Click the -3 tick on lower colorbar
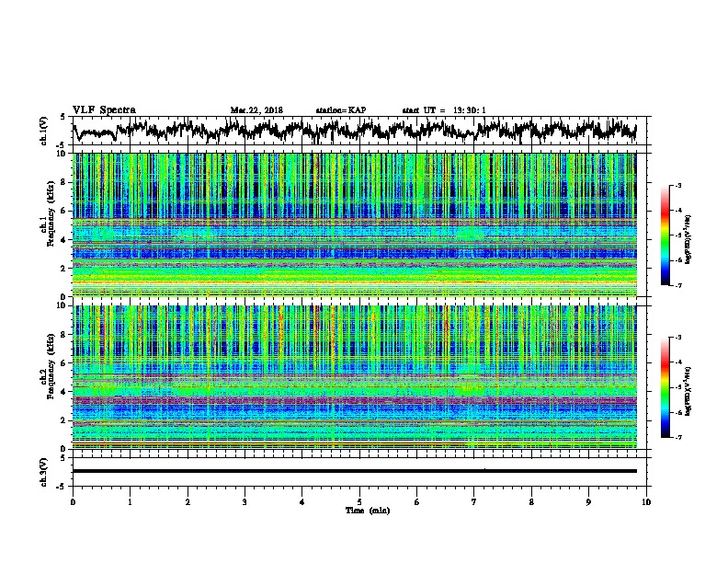Image resolution: width=728 pixels, height=563 pixels. (677, 338)
